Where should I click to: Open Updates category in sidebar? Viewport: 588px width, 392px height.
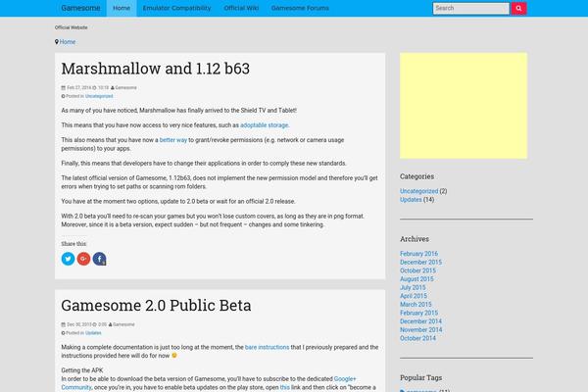[x=411, y=200]
